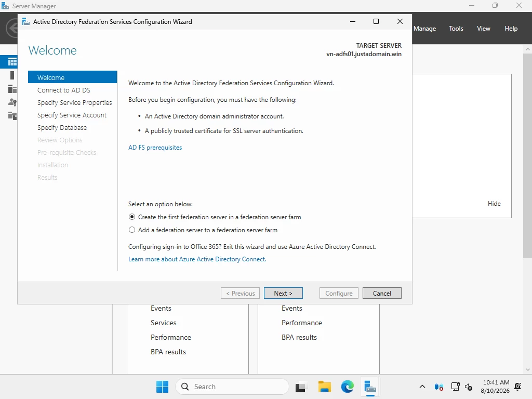Close the AD FS Configuration Wizard
Screen dimensions: 532x399
pos(400,21)
